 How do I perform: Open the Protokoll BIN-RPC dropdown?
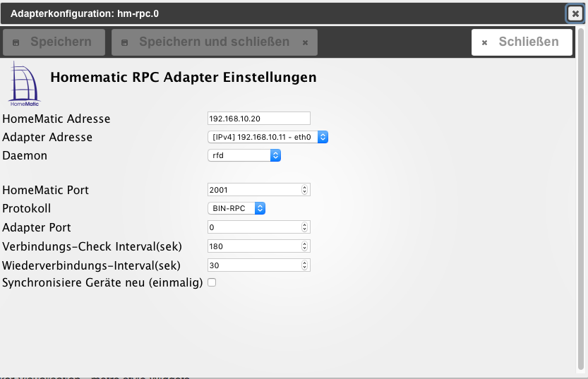[x=236, y=208]
